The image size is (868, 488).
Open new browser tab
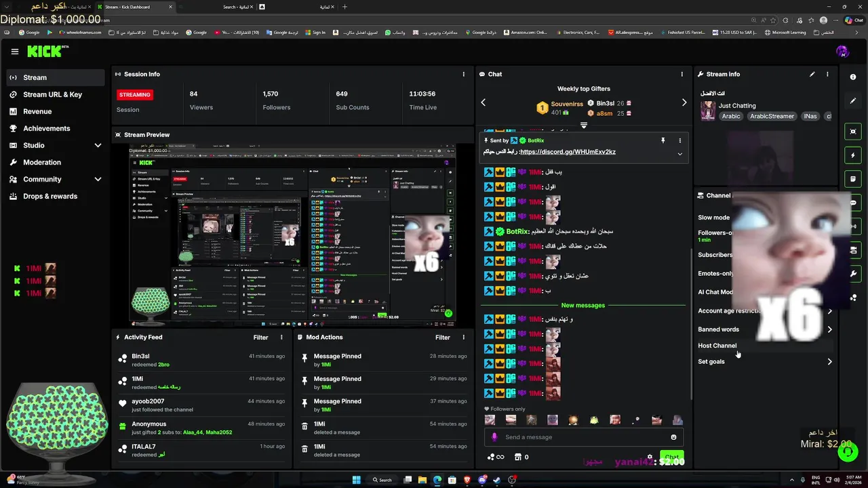point(344,7)
